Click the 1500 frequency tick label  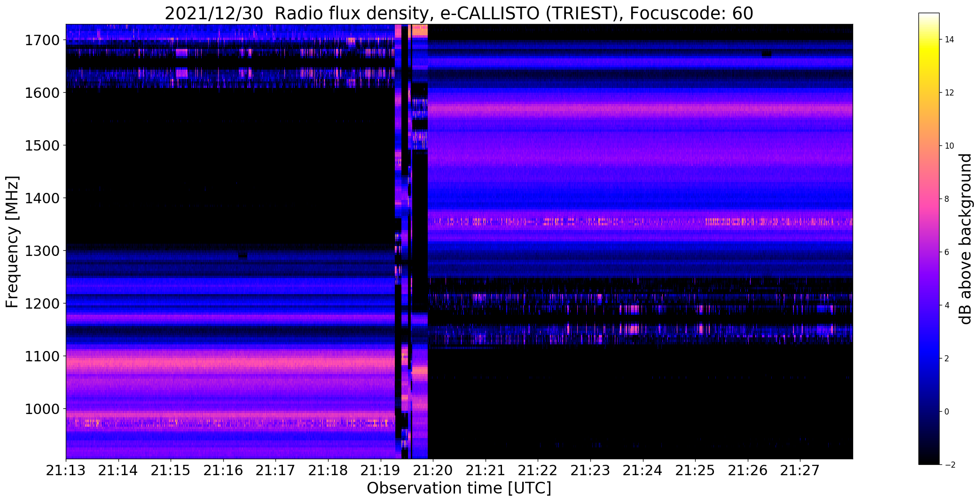tap(42, 146)
